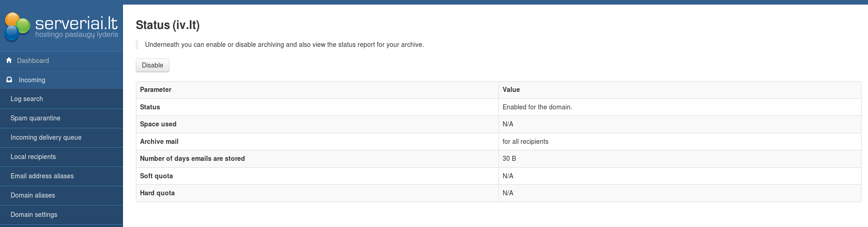This screenshot has width=868, height=227.
Task: Click the home icon beside Dashboard
Action: click(x=9, y=60)
